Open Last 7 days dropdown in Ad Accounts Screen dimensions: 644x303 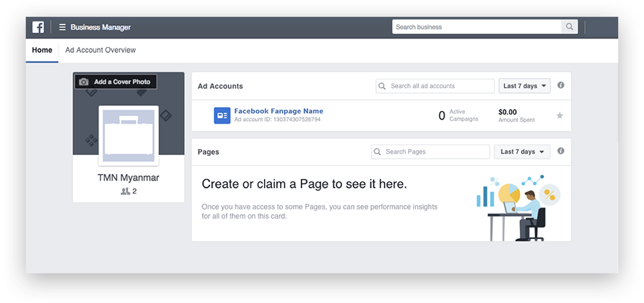pyautogui.click(x=524, y=86)
